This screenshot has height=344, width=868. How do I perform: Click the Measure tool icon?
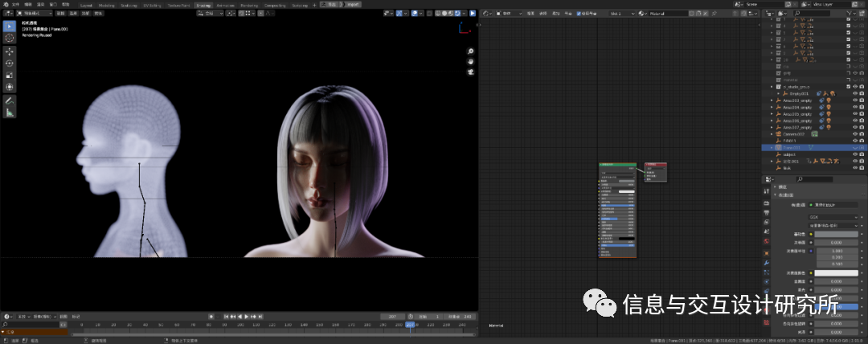click(x=10, y=113)
